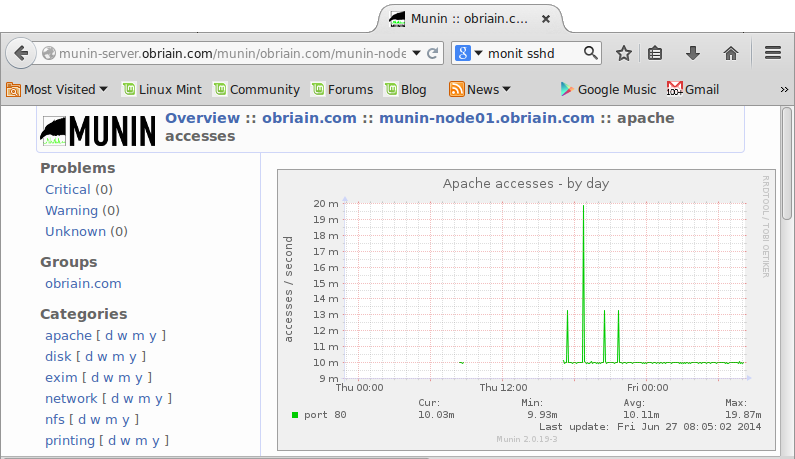Open the downloads arrow icon
The image size is (795, 459).
coord(693,53)
